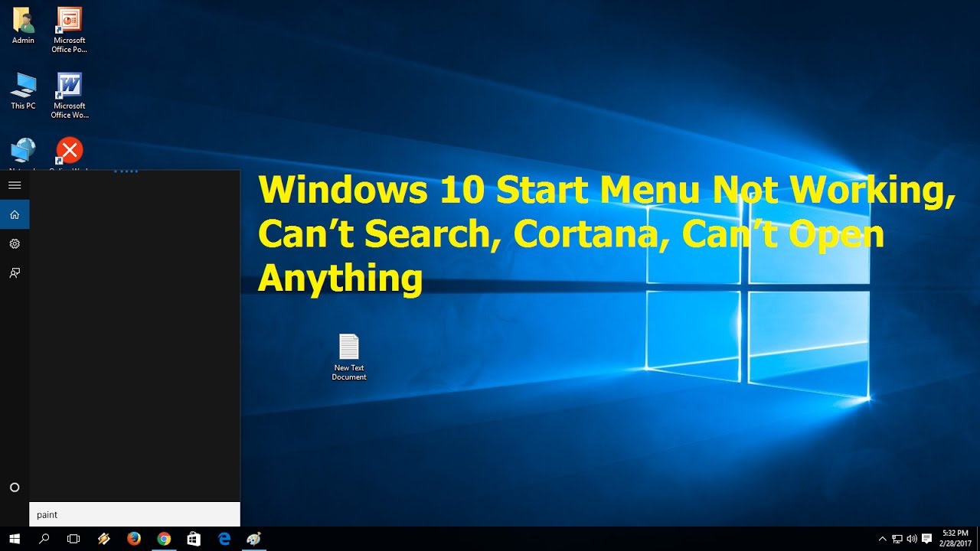Open Task View on the taskbar
The height and width of the screenshot is (551, 980).
[73, 539]
